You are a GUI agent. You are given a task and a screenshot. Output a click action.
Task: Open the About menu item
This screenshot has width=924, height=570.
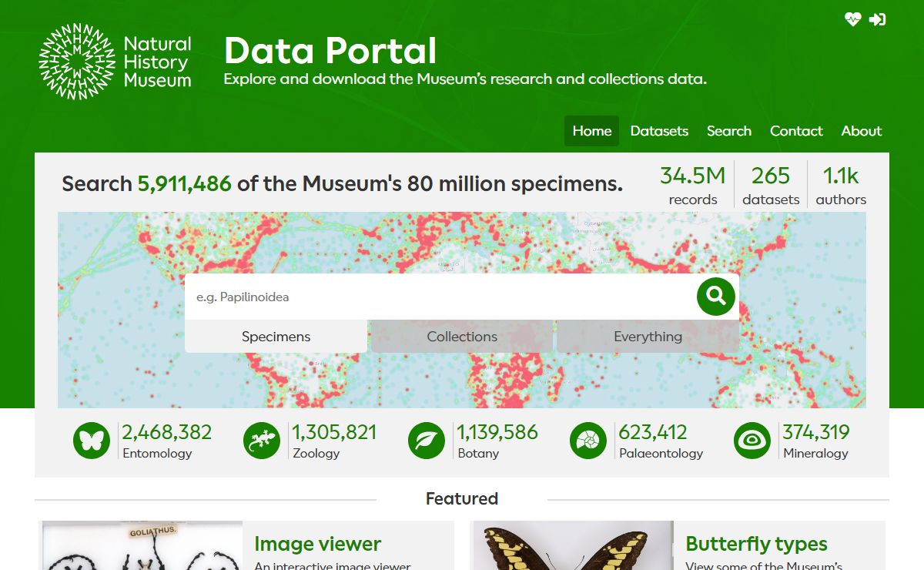point(862,131)
